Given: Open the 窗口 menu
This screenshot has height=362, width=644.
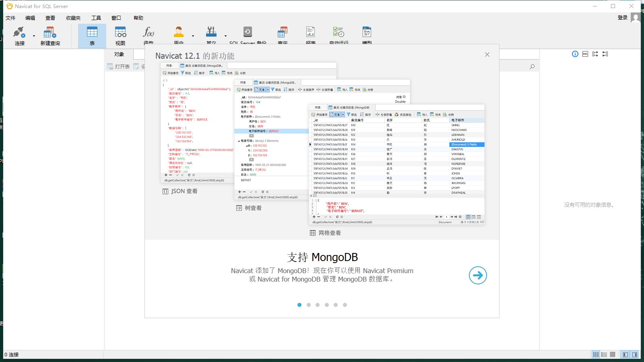Looking at the screenshot, I should point(116,18).
